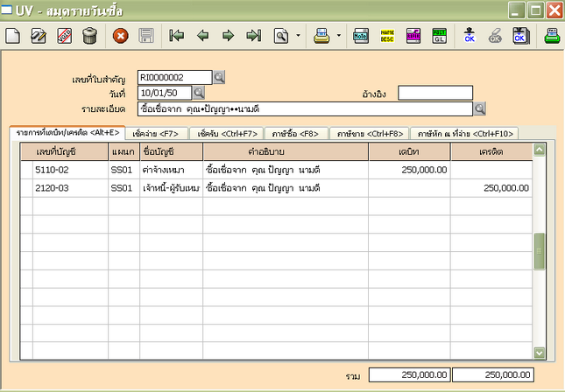This screenshot has width=565, height=392.
Task: Click the New document icon
Action: coord(12,36)
